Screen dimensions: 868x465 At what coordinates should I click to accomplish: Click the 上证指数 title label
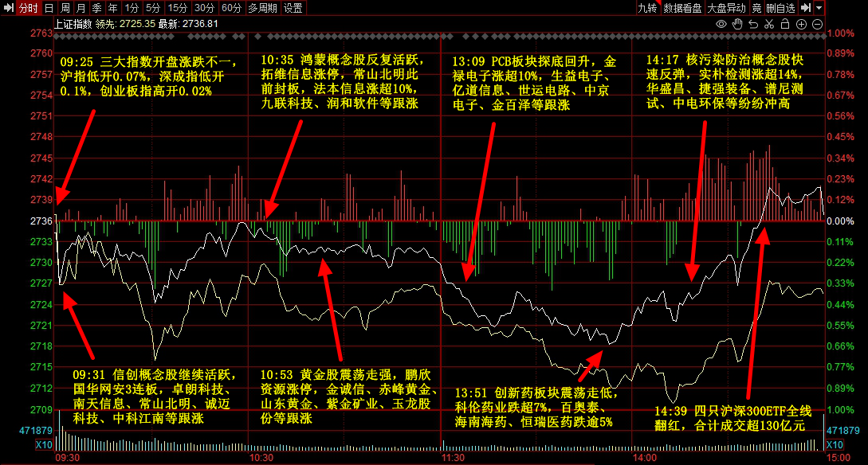73,24
